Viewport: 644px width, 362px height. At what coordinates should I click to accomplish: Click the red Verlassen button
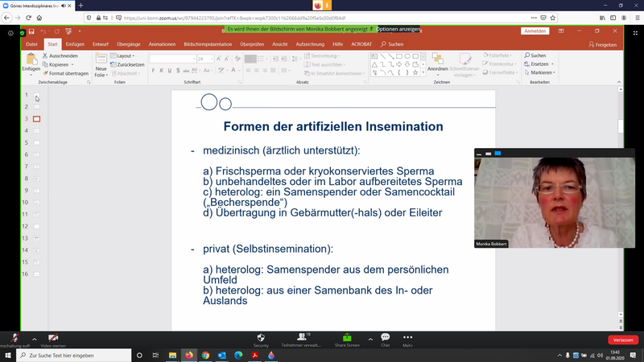(622, 339)
